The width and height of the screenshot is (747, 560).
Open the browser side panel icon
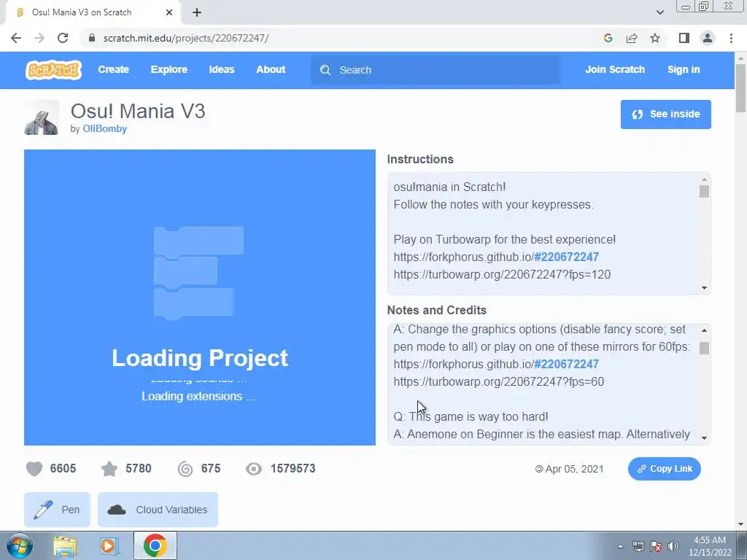click(x=684, y=38)
